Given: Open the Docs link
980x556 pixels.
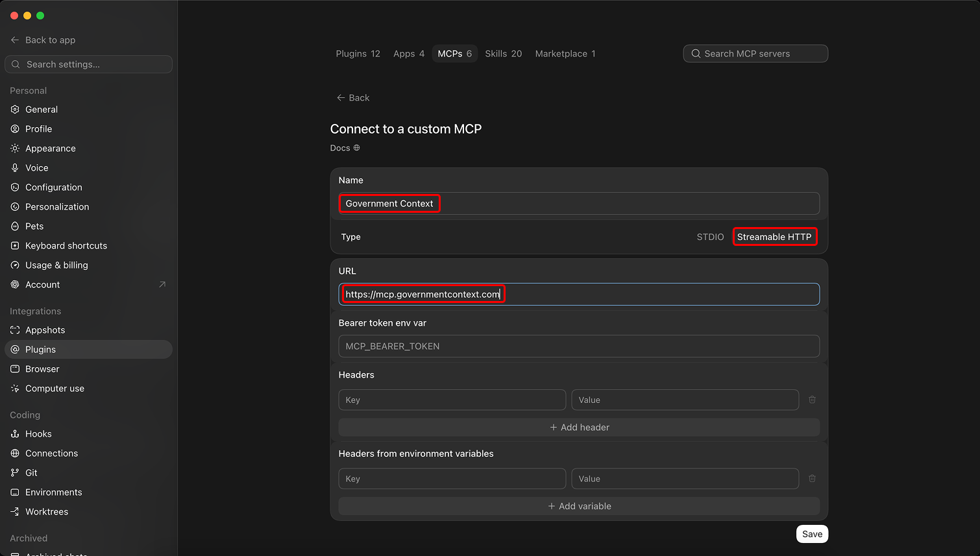Looking at the screenshot, I should click(x=345, y=148).
